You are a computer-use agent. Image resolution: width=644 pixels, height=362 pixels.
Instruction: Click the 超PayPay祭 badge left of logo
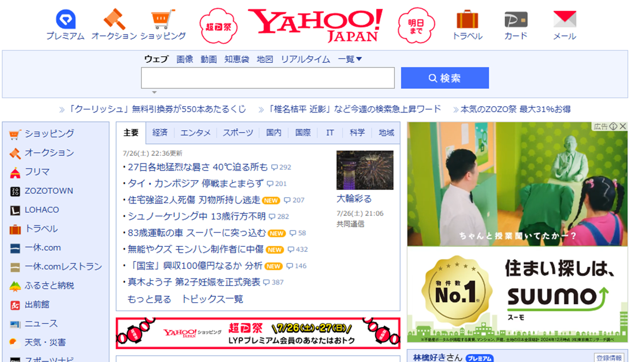click(x=218, y=26)
